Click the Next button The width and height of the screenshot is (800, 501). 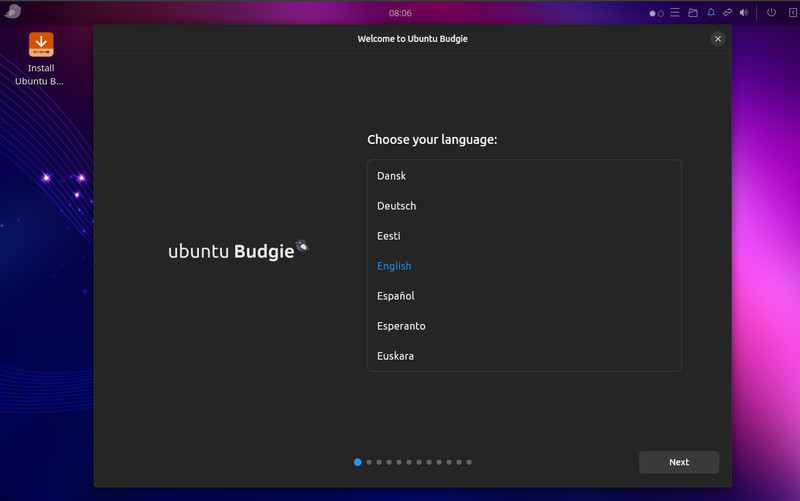(x=679, y=462)
